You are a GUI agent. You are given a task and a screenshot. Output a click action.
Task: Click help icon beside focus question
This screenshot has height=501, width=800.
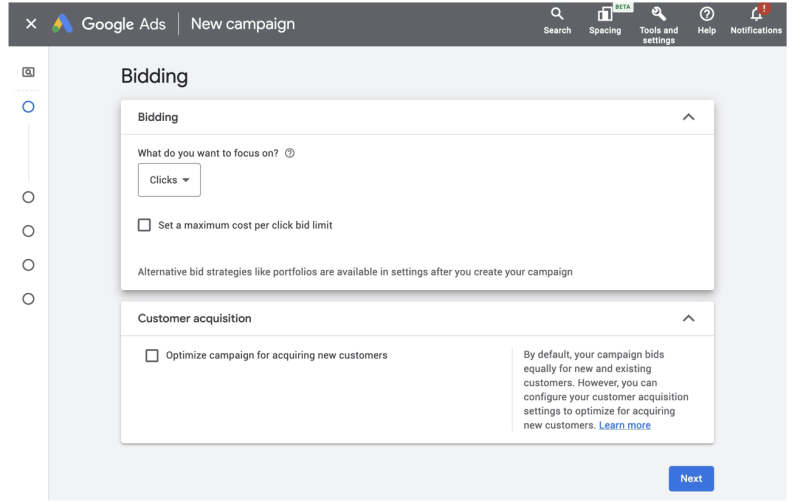coord(290,153)
